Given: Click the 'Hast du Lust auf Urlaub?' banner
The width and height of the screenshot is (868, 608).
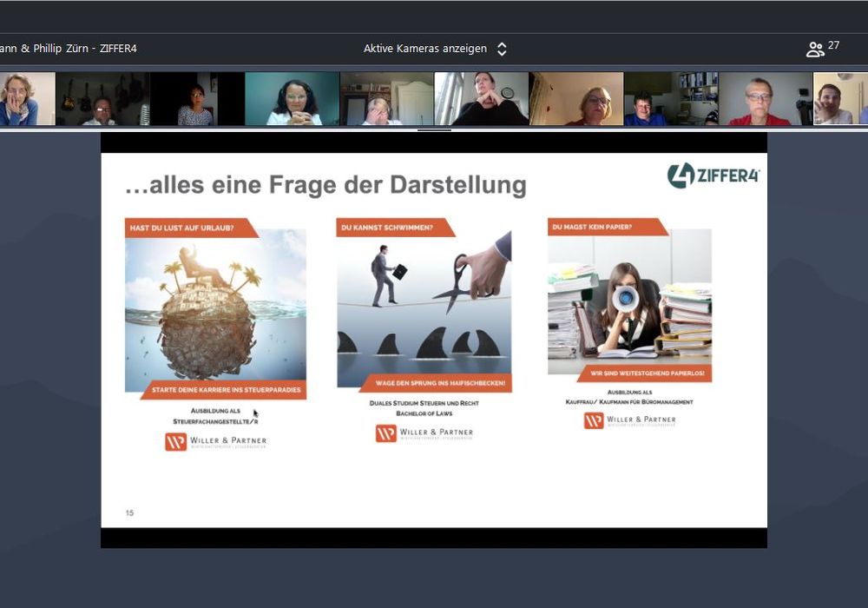Looking at the screenshot, I should coord(189,228).
